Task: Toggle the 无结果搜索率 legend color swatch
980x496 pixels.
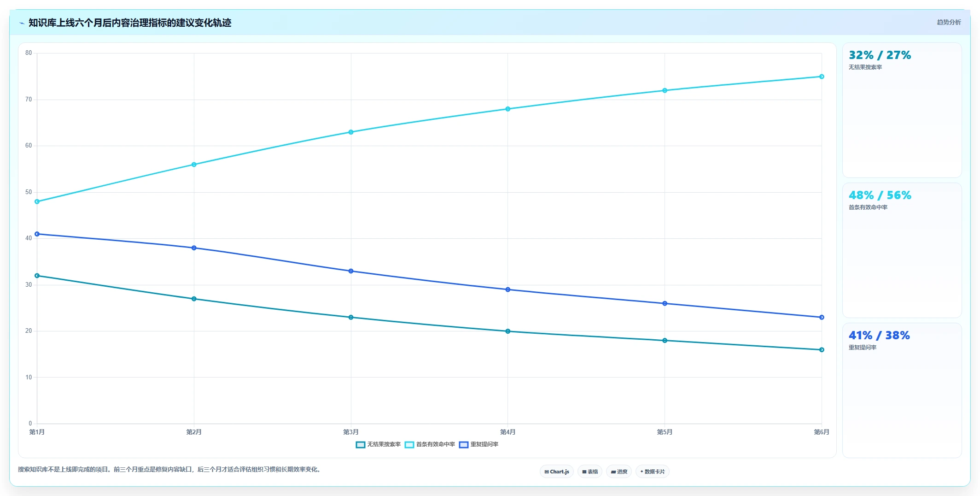Action: pos(361,444)
